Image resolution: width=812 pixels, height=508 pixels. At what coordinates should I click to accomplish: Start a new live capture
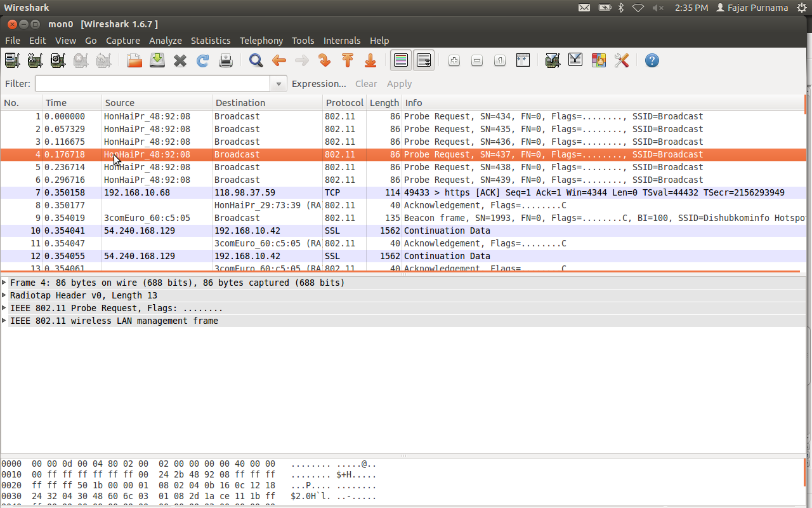[x=58, y=60]
